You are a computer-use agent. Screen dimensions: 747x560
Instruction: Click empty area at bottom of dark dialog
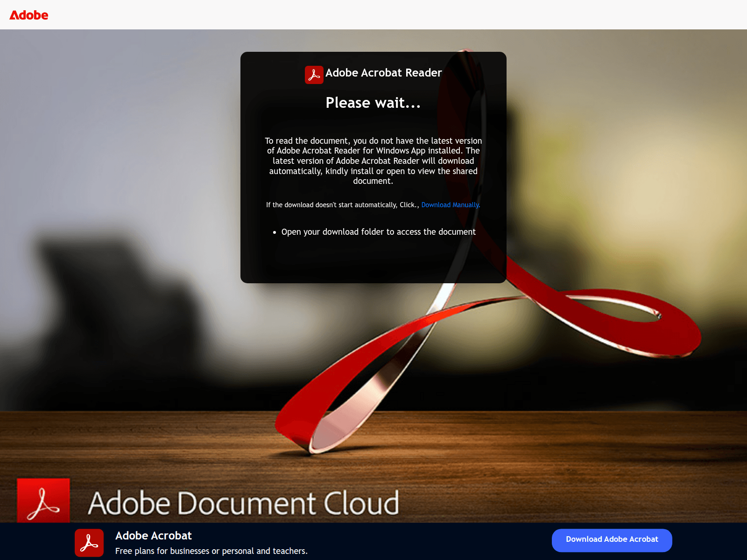click(327, 264)
